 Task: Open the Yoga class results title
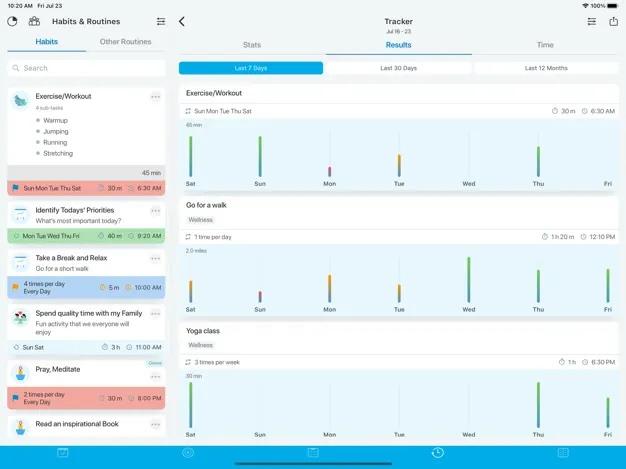[203, 330]
